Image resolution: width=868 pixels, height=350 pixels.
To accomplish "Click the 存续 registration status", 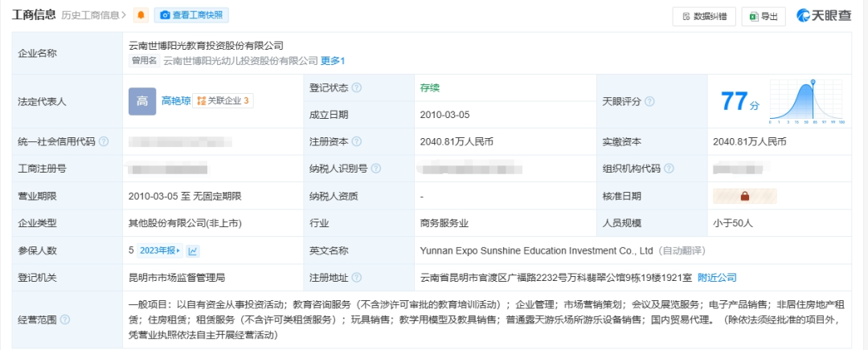I will 430,88.
